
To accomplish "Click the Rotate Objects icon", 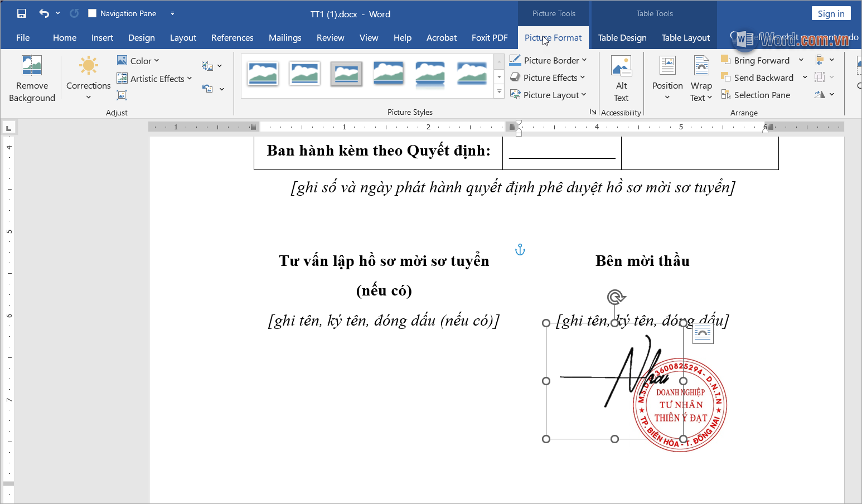I will tap(820, 94).
